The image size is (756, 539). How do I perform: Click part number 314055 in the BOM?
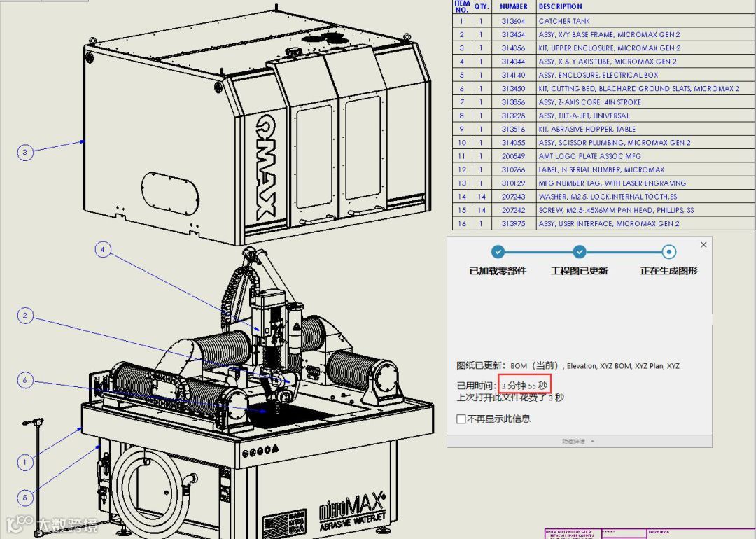514,143
